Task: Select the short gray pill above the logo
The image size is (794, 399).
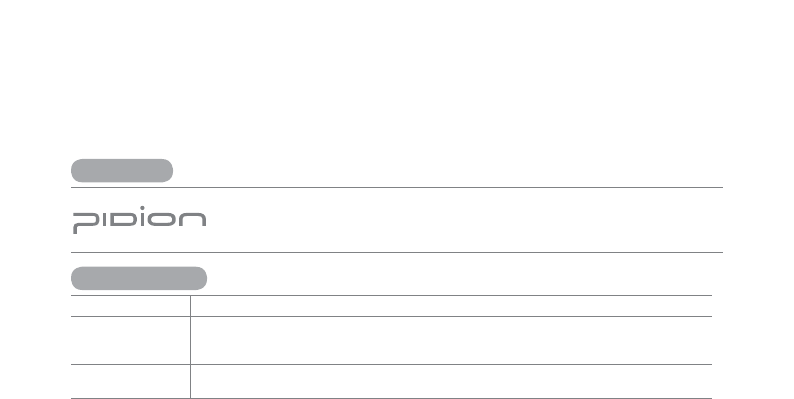Action: pos(122,171)
